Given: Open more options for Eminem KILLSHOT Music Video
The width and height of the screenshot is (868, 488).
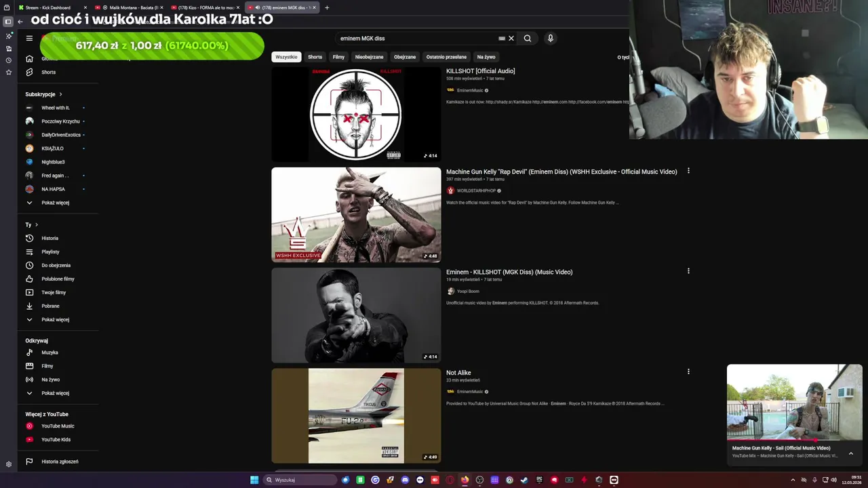Looking at the screenshot, I should [x=688, y=271].
